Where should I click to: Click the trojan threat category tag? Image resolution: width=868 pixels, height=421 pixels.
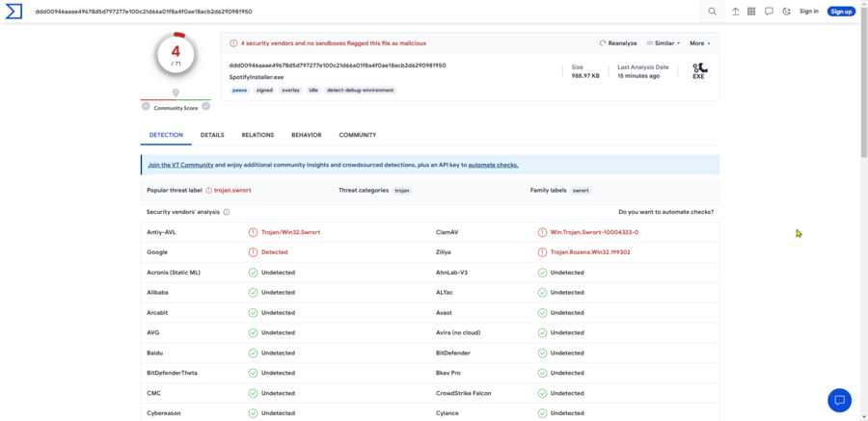click(x=402, y=191)
